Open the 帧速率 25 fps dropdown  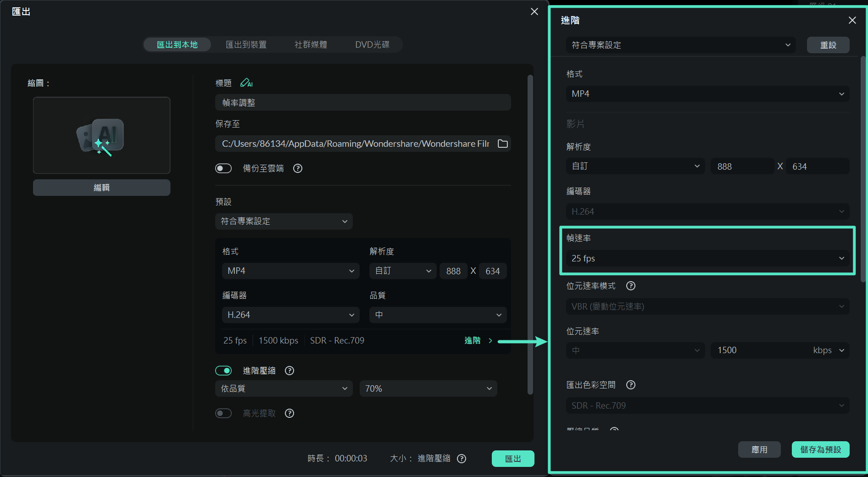click(x=707, y=258)
